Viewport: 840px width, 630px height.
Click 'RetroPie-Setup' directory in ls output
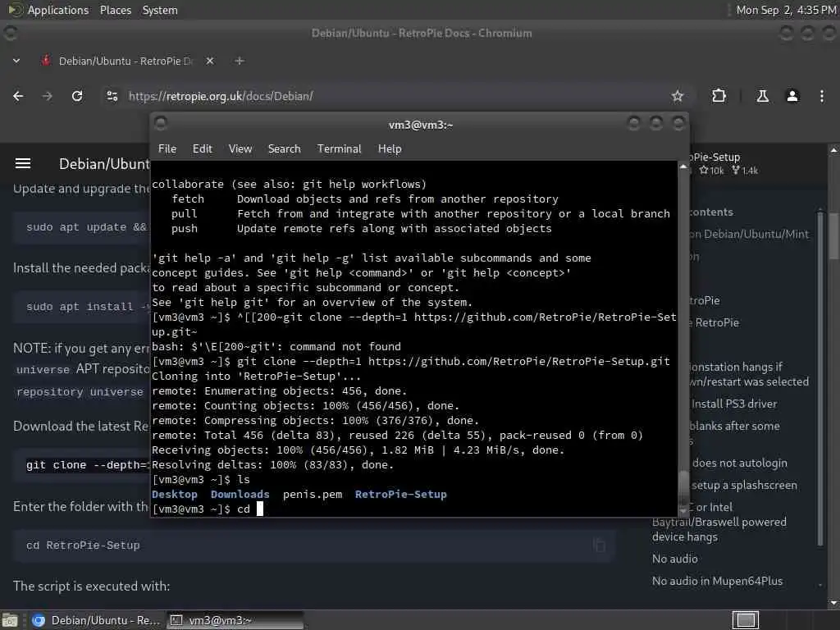coord(400,495)
